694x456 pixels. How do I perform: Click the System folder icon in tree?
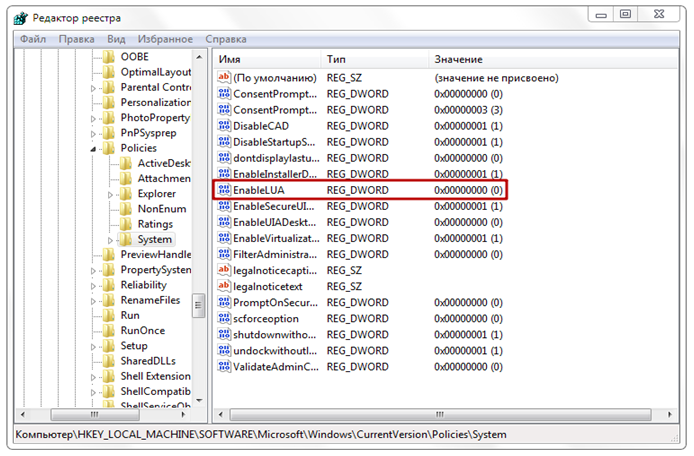pyautogui.click(x=126, y=240)
